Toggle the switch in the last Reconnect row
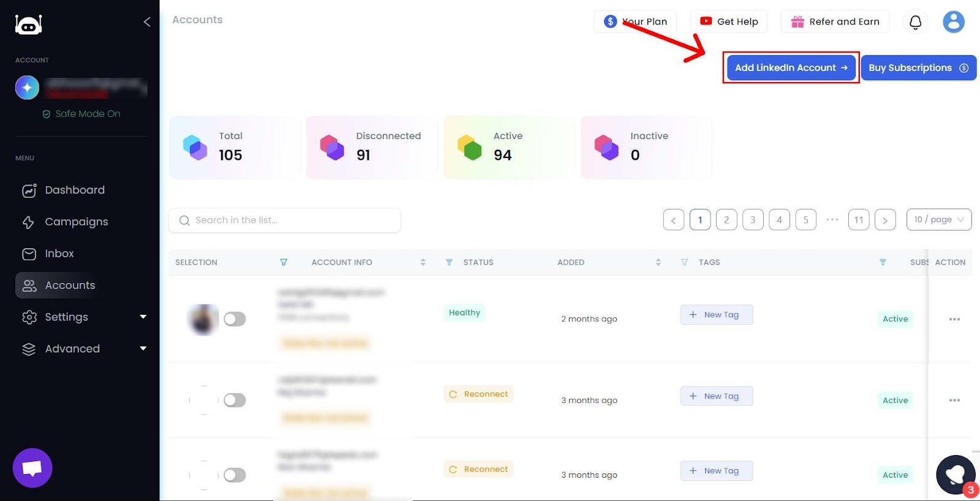 [x=235, y=475]
